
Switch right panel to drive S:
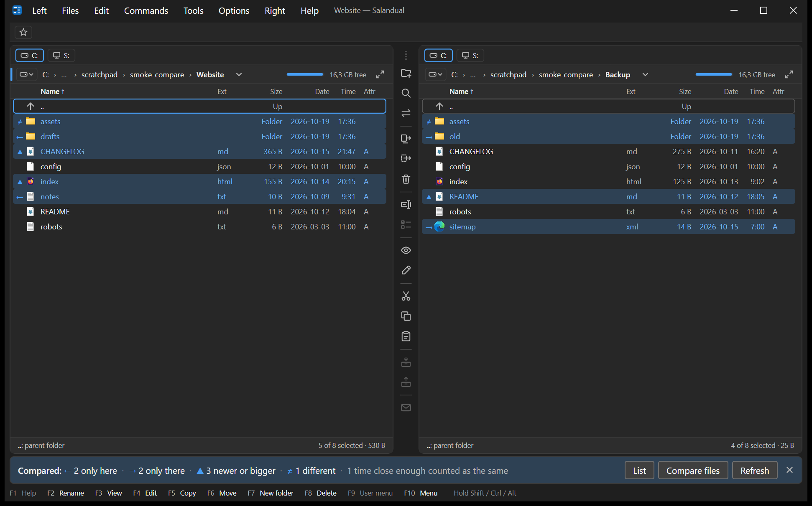470,55
